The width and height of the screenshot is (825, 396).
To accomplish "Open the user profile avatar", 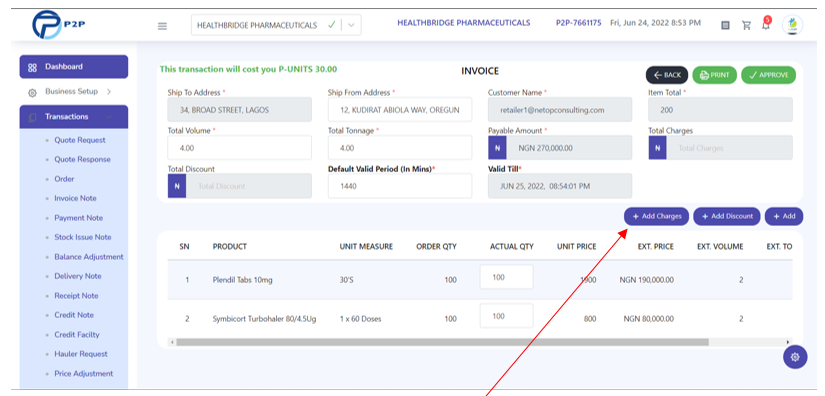I will point(792,25).
